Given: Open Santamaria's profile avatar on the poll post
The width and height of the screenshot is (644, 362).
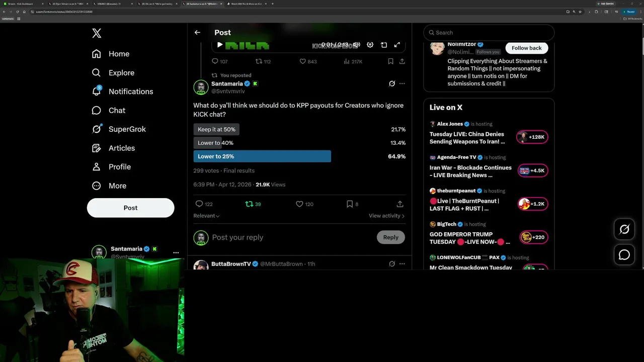Looking at the screenshot, I should coord(201,87).
